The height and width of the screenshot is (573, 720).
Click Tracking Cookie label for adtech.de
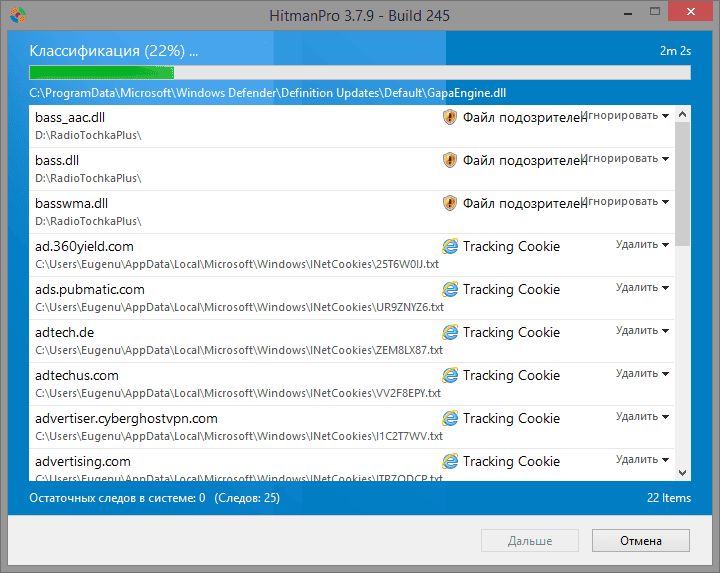[x=511, y=332]
